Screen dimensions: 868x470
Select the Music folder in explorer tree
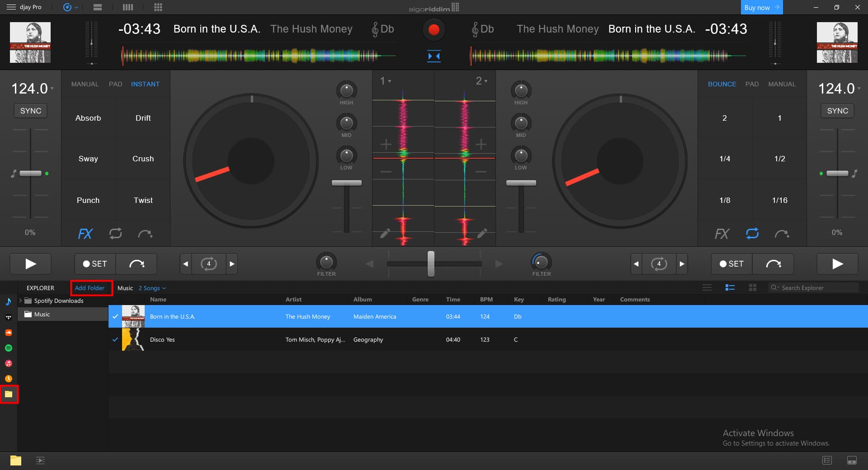[x=63, y=314]
